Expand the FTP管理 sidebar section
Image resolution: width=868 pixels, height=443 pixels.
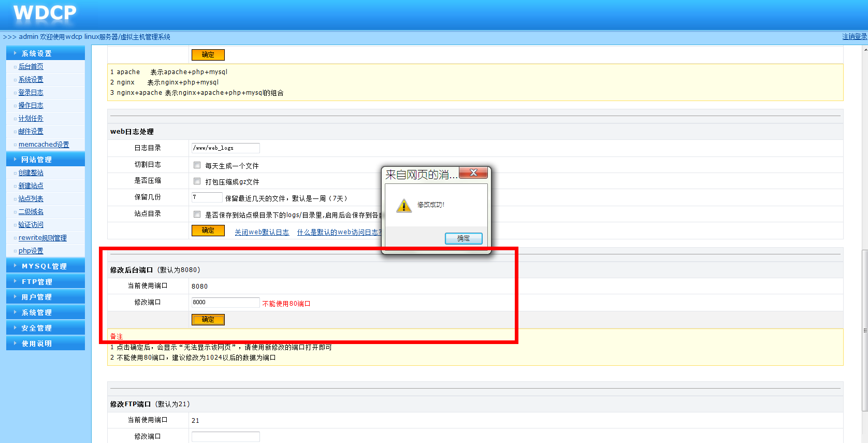point(46,281)
